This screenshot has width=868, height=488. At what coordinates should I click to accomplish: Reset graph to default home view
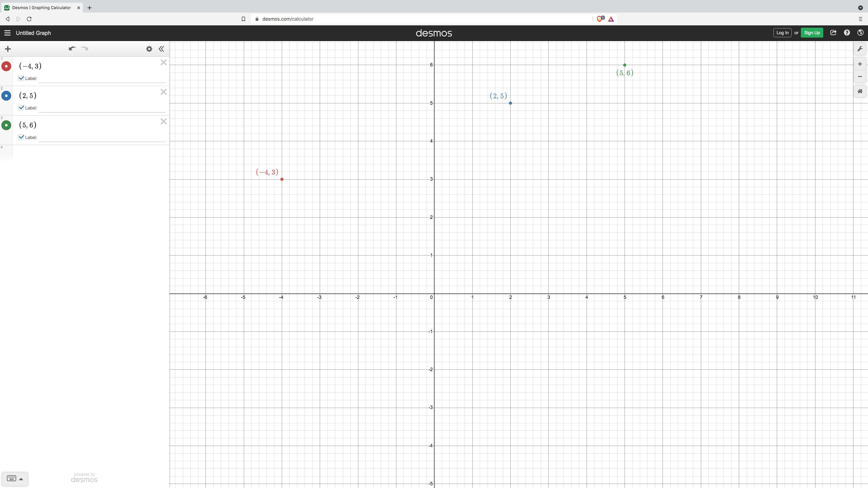pyautogui.click(x=860, y=91)
